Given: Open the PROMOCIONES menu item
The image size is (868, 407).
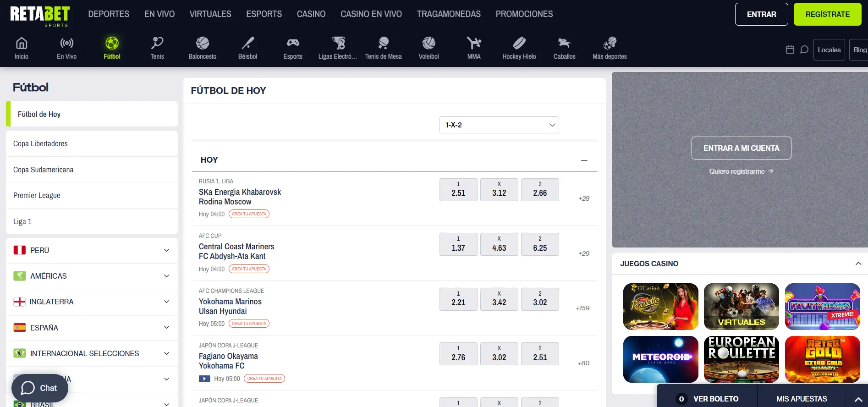Looking at the screenshot, I should coord(524,14).
